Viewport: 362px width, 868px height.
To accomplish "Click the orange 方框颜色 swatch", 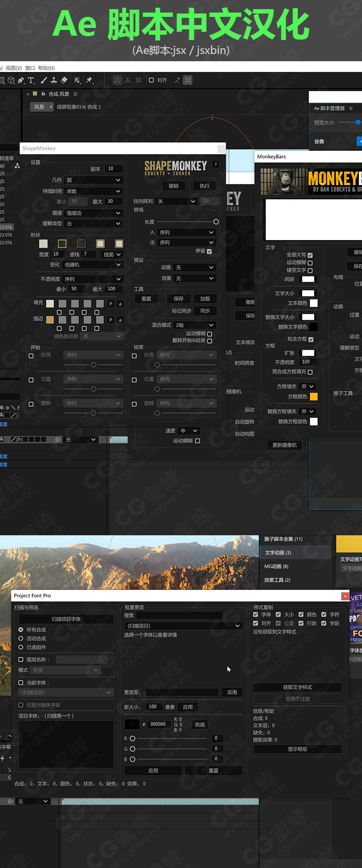I will pyautogui.click(x=314, y=397).
